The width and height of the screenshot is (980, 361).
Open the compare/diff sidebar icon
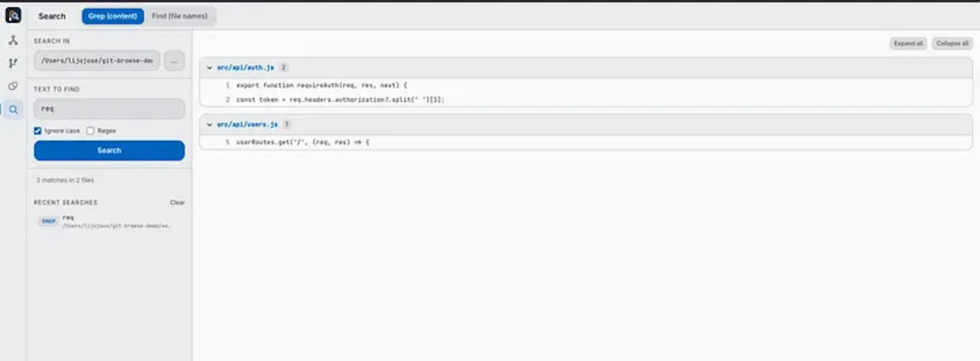pos(13,86)
